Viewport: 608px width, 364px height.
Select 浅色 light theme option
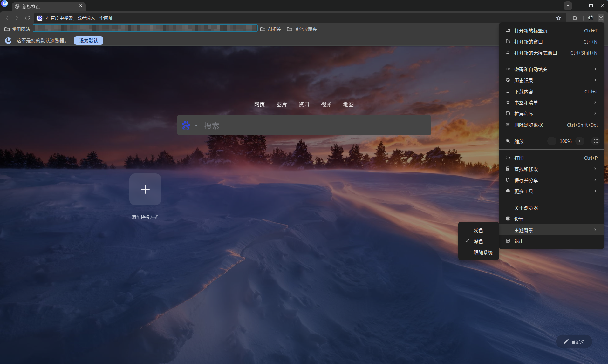pos(478,230)
